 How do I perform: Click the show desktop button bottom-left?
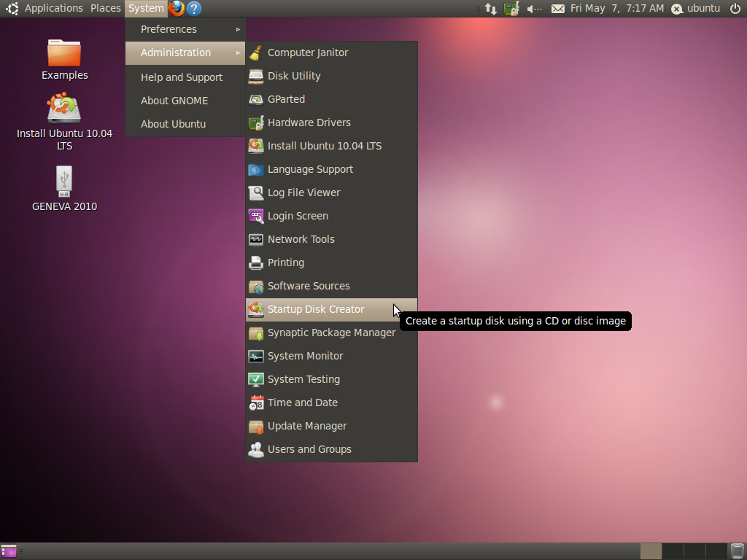tap(9, 551)
